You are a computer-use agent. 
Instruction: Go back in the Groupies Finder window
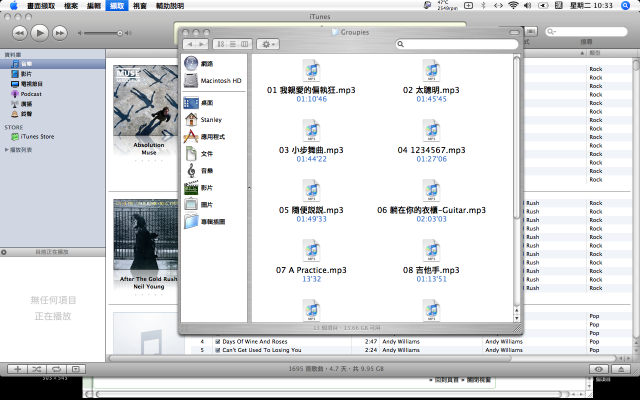tap(190, 44)
